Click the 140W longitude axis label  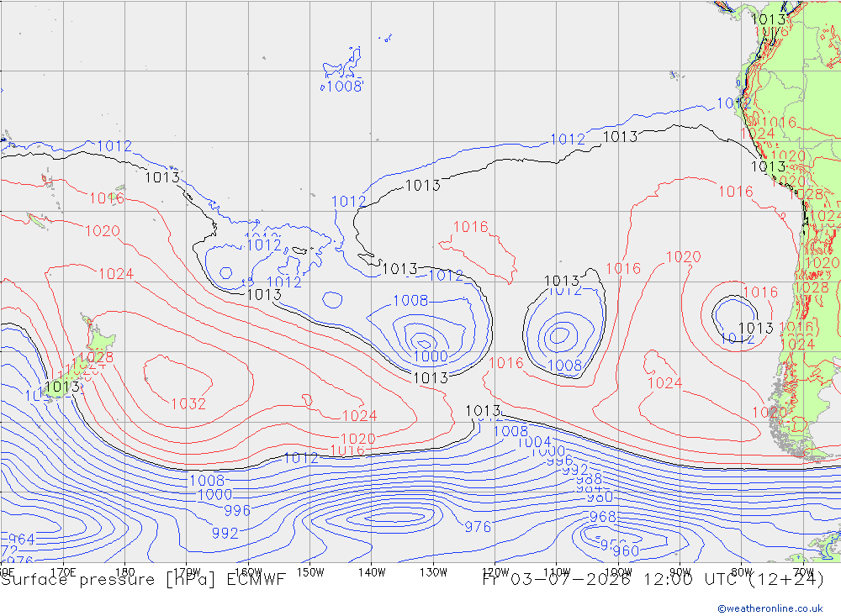coord(372,572)
